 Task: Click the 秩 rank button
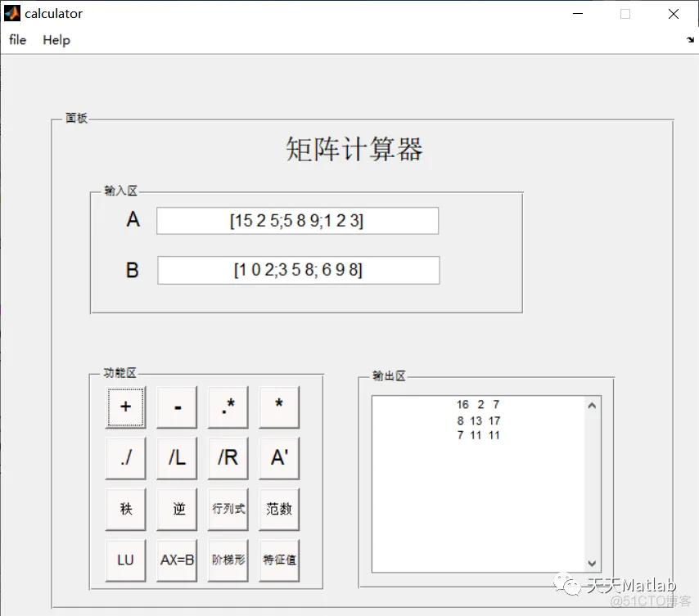click(x=125, y=509)
